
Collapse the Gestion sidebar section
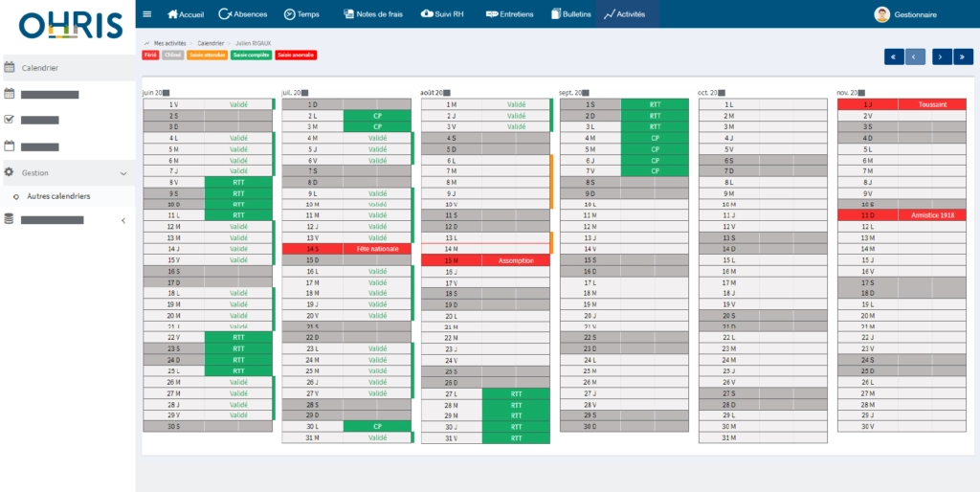click(122, 173)
